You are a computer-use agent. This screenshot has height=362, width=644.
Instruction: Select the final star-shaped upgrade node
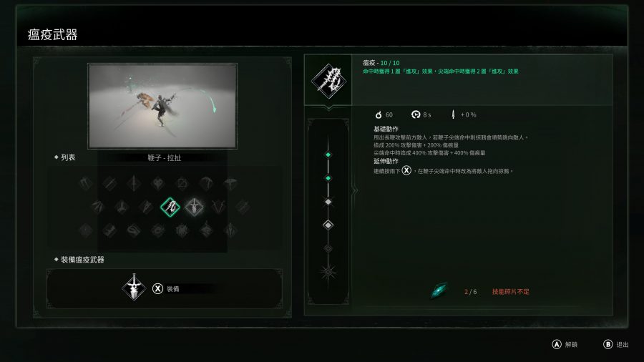pos(328,272)
